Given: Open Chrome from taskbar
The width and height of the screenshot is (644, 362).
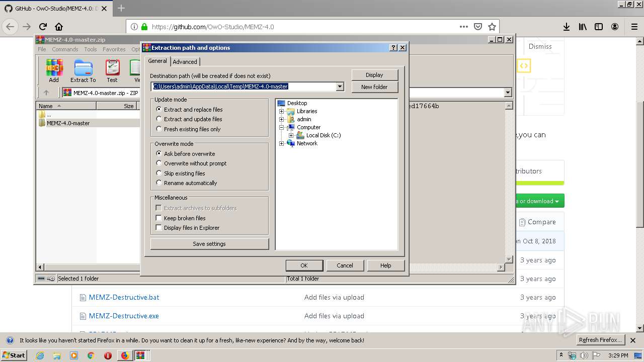Looking at the screenshot, I should [91, 355].
